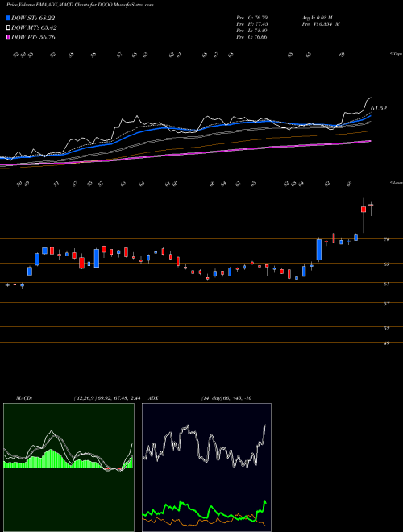The image size is (403, 532).
Task: Open the ADX indicator chart panel
Action: point(206,468)
